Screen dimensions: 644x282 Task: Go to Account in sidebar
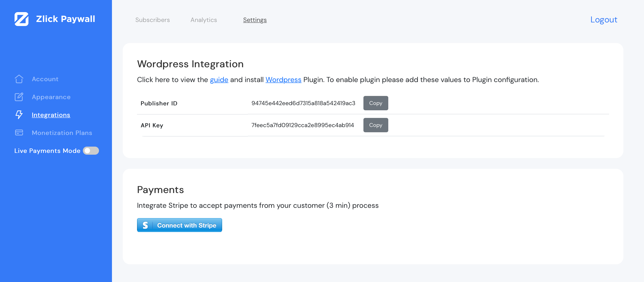(x=45, y=79)
